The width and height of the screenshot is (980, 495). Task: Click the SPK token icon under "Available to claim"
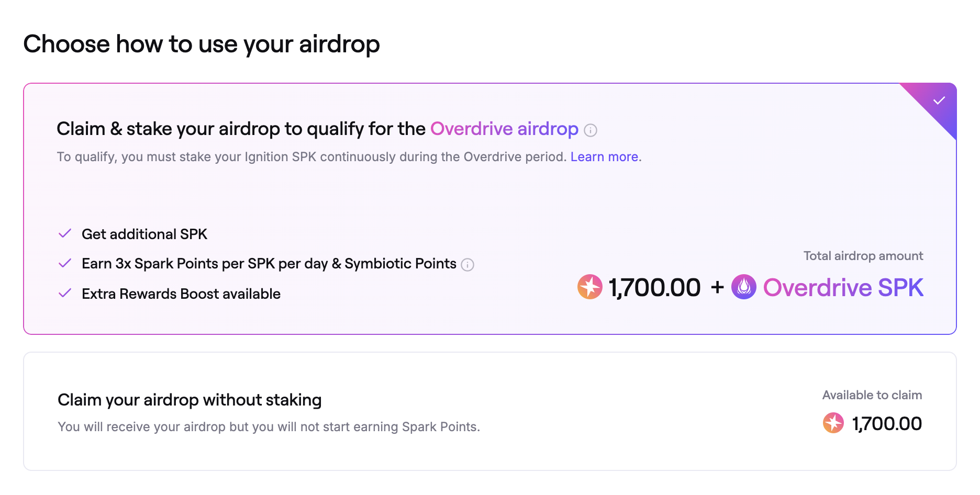click(x=833, y=423)
